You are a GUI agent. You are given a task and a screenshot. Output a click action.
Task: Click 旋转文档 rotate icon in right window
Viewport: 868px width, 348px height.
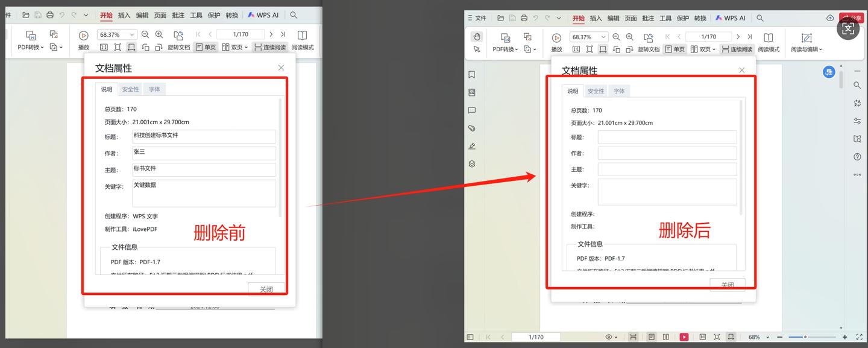(649, 37)
